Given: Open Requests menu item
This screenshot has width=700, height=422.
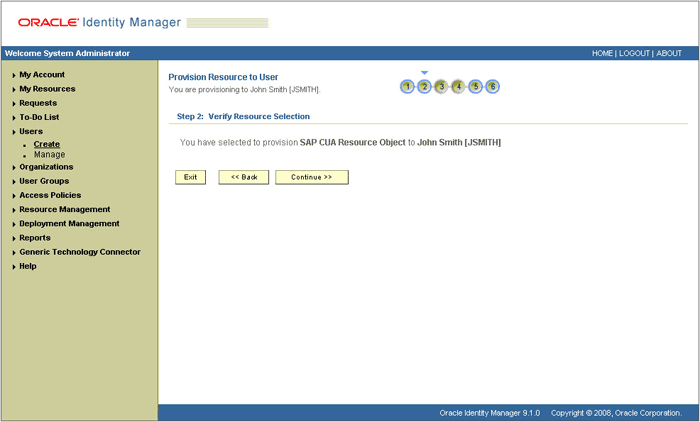Looking at the screenshot, I should (x=38, y=103).
